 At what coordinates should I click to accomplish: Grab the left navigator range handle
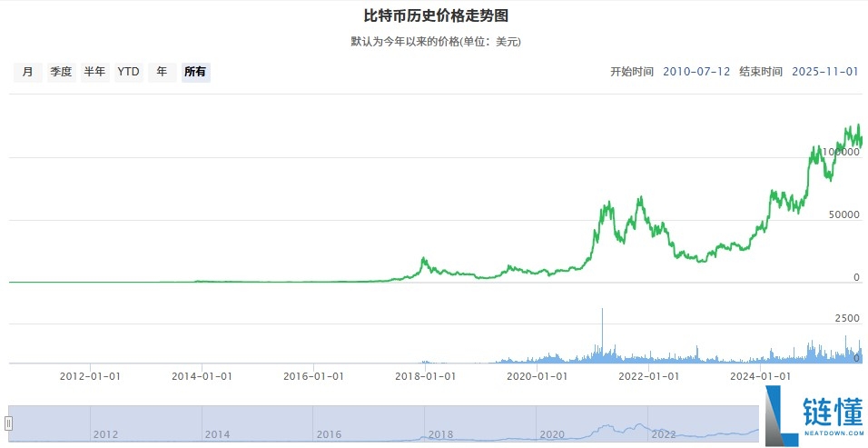pyautogui.click(x=9, y=424)
